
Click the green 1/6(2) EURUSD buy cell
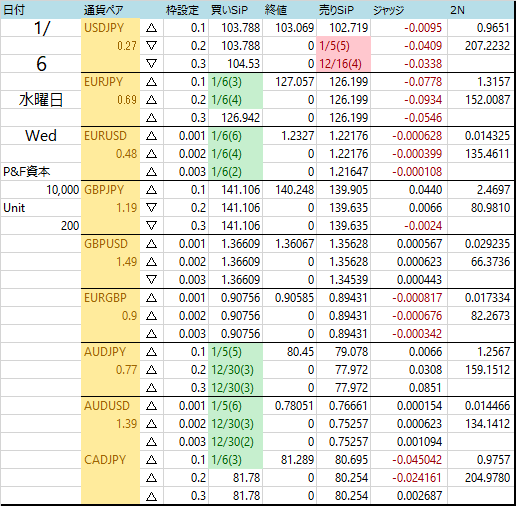pyautogui.click(x=236, y=172)
